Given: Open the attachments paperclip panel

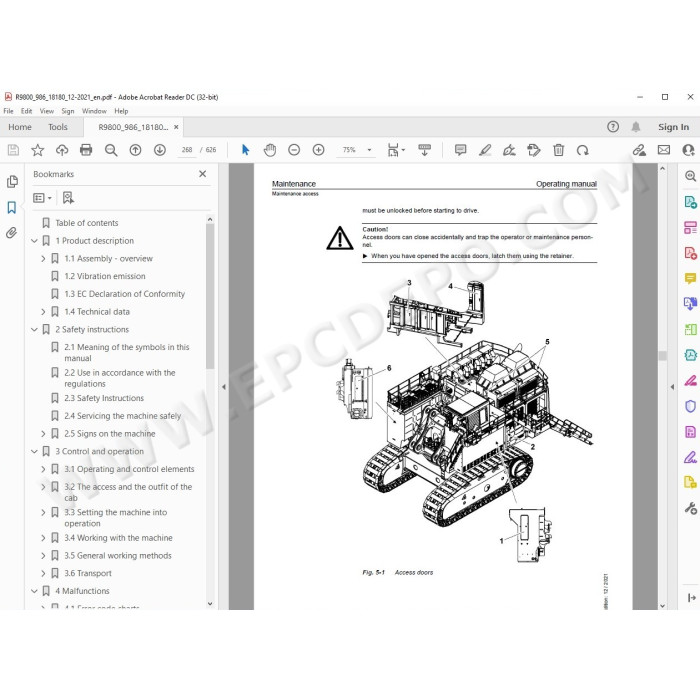Looking at the screenshot, I should (12, 233).
